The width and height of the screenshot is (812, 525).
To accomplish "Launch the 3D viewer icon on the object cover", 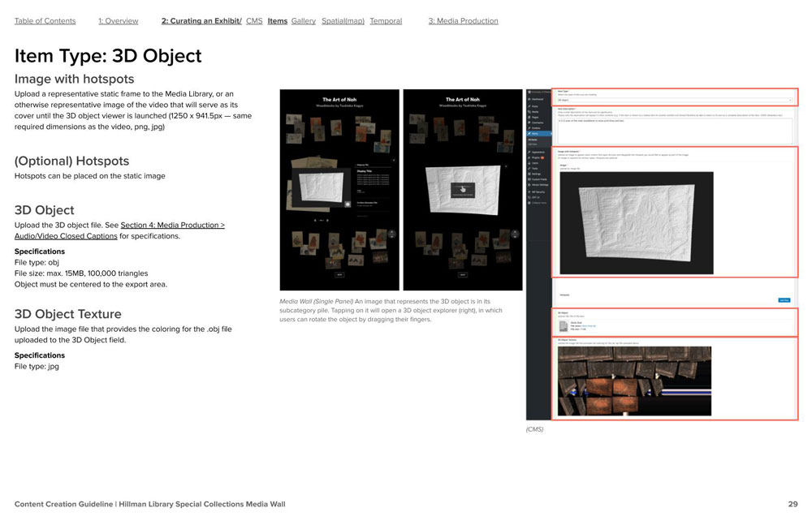I will click(x=348, y=204).
